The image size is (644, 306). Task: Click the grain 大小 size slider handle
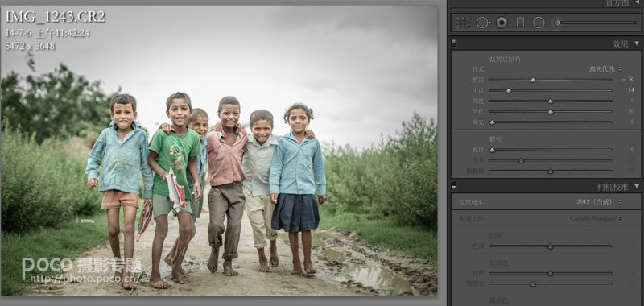tap(521, 160)
